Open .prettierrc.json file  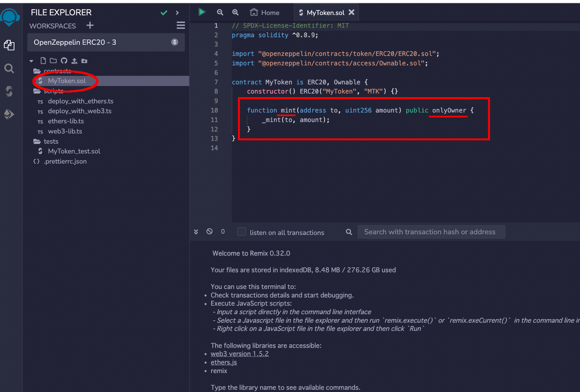65,161
